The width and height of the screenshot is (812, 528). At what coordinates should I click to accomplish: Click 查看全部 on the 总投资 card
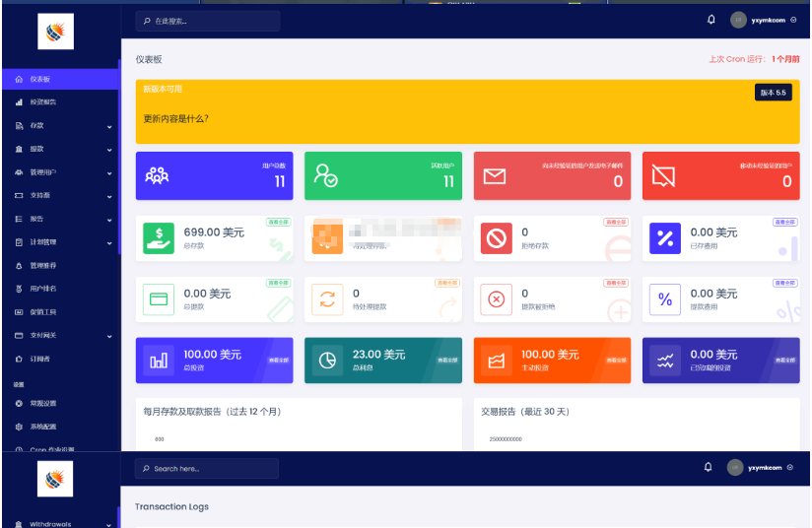(x=279, y=361)
